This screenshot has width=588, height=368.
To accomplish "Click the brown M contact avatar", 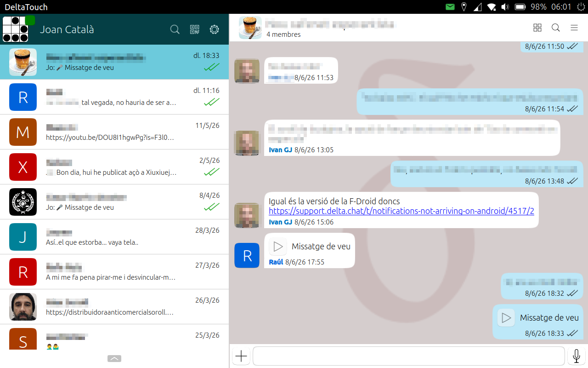I will pos(23,132).
